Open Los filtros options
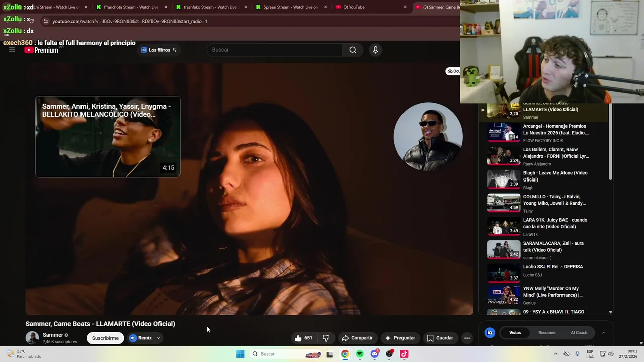The height and width of the screenshot is (362, 644). (x=159, y=50)
